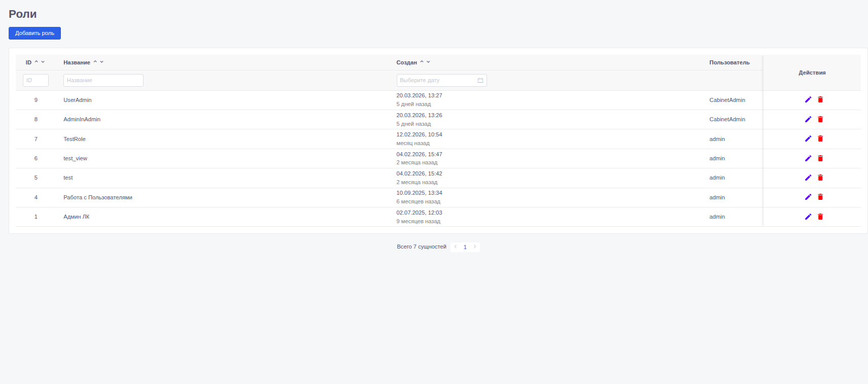Viewport: 868px width, 384px height.
Task: Select page 1 in pagination
Action: coord(465,247)
